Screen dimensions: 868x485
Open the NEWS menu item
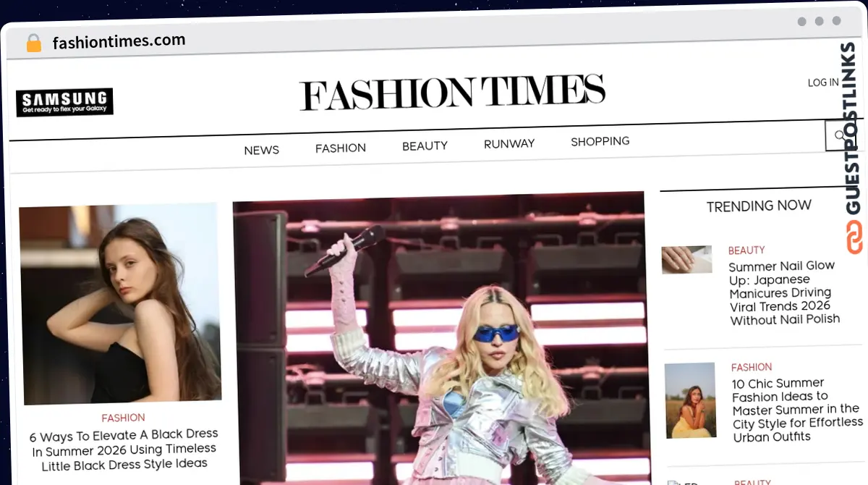coord(261,151)
